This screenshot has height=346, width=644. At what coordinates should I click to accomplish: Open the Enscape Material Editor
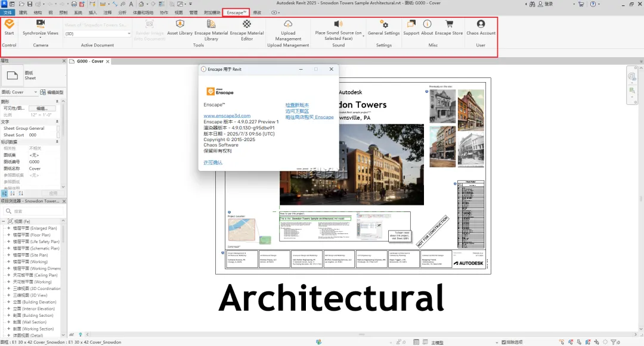[x=247, y=30]
